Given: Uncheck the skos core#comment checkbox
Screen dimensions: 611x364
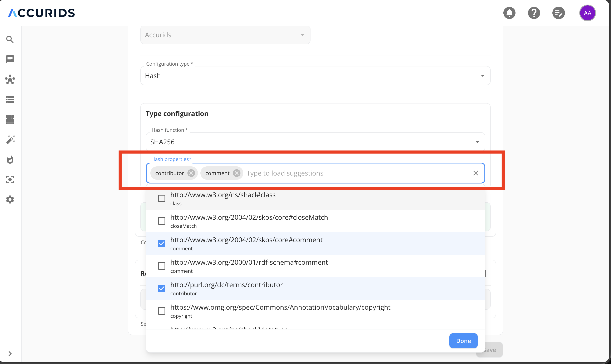Looking at the screenshot, I should (161, 243).
